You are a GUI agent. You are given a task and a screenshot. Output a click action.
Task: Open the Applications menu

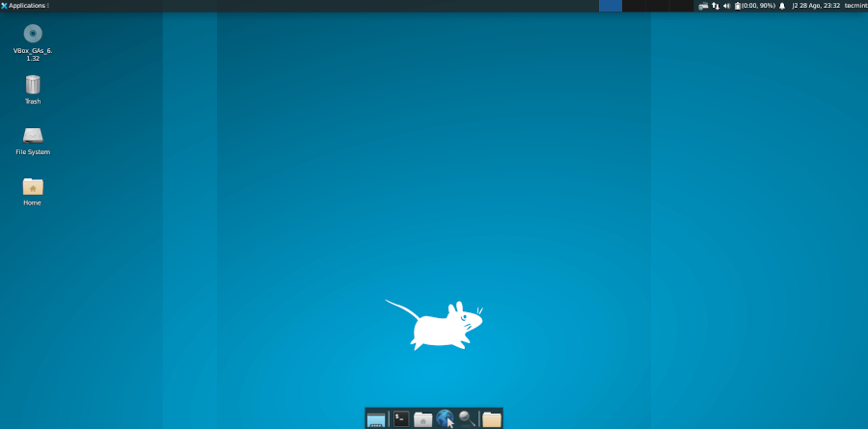point(24,6)
